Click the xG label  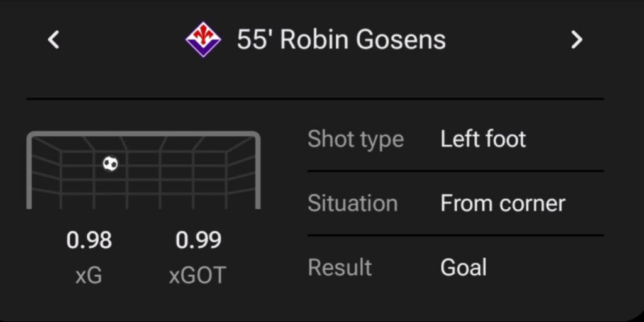coord(89,275)
